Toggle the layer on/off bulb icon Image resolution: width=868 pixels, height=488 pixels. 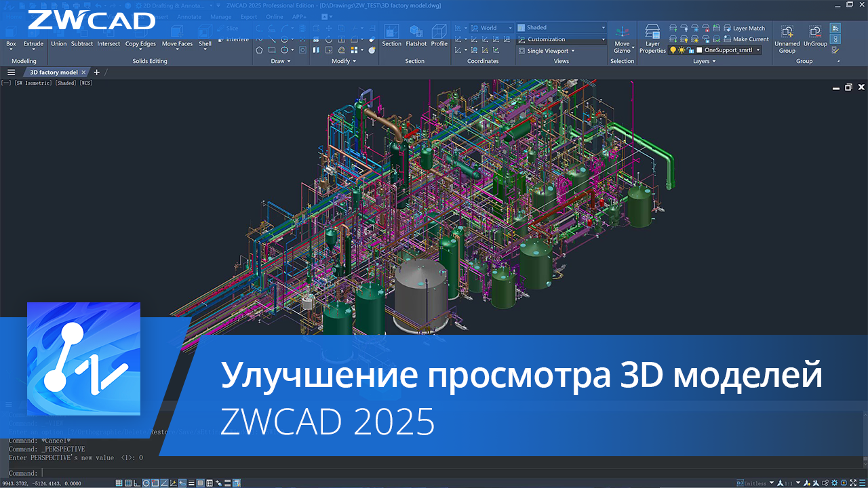[x=673, y=49]
